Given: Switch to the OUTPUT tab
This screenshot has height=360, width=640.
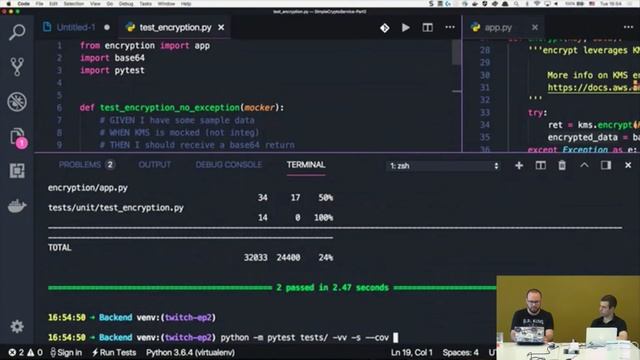Looking at the screenshot, I should [x=154, y=164].
